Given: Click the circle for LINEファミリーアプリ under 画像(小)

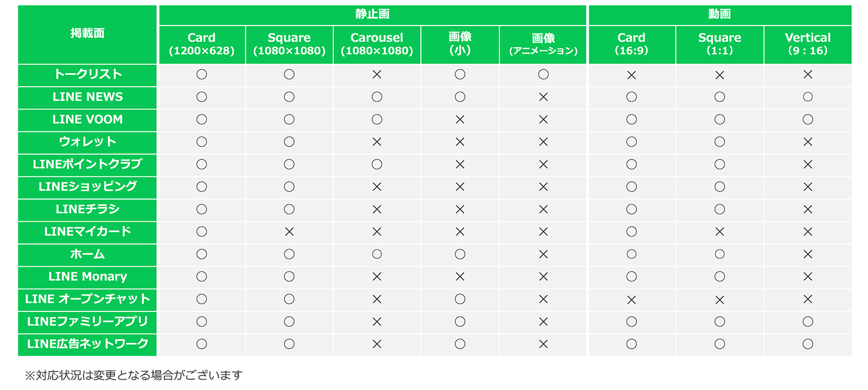Looking at the screenshot, I should 460,322.
